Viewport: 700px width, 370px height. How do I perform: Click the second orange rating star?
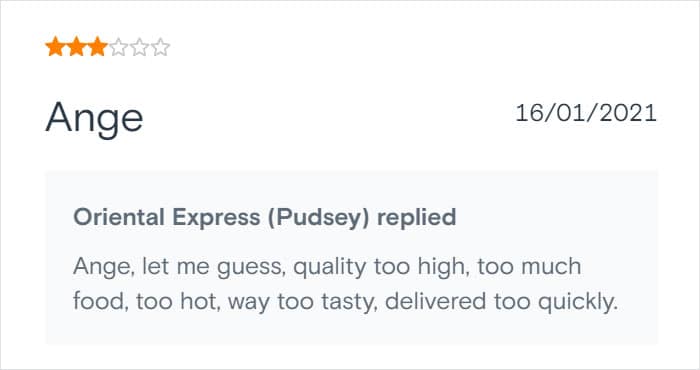76,47
